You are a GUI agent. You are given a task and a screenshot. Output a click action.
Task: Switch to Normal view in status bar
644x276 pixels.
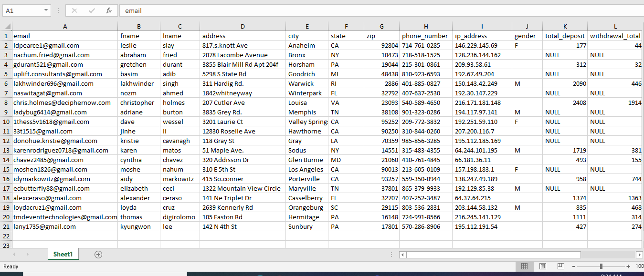tap(524, 266)
